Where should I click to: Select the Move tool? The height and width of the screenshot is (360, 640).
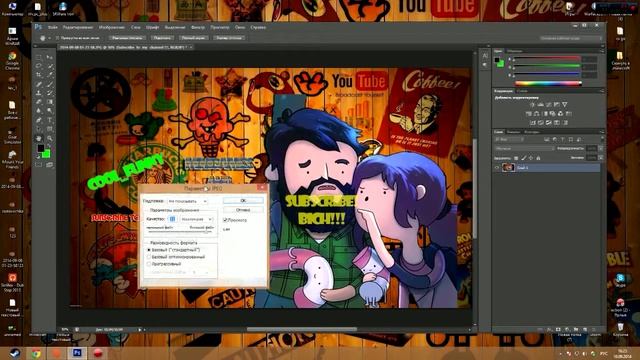pyautogui.click(x=50, y=57)
